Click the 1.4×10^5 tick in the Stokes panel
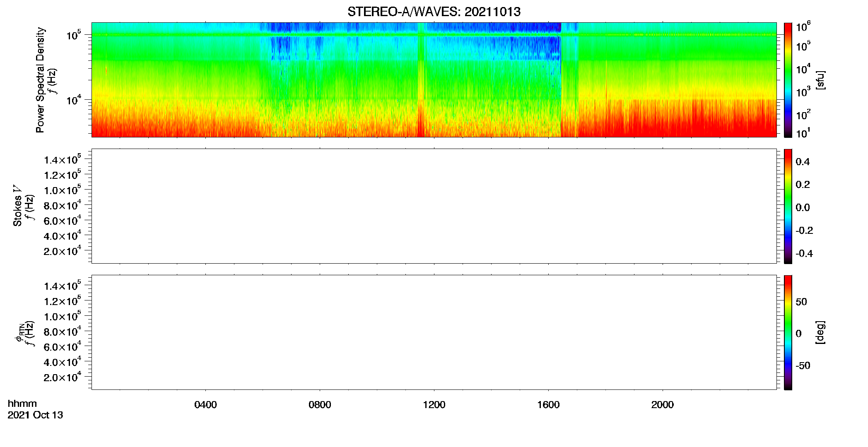Image resolution: width=868 pixels, height=447 pixels. (63, 160)
